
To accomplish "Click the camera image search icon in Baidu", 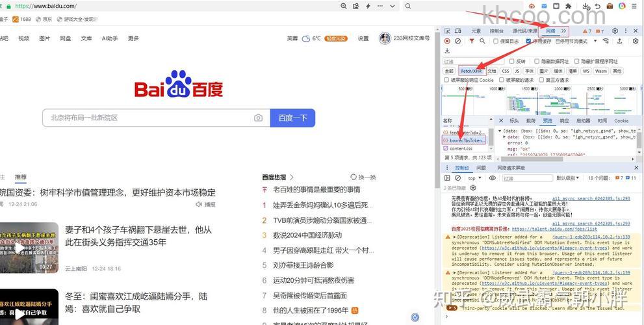I will [x=259, y=118].
